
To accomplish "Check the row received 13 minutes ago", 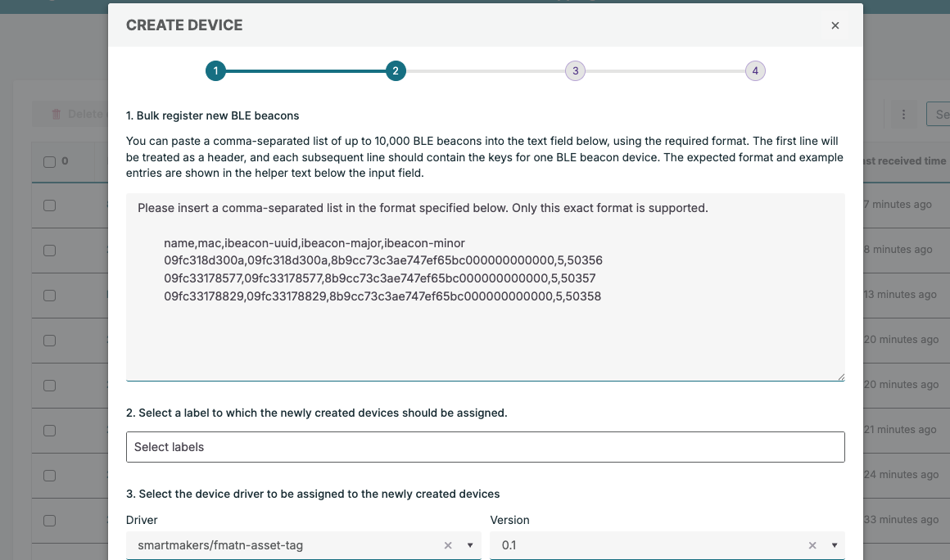I will pyautogui.click(x=49, y=295).
